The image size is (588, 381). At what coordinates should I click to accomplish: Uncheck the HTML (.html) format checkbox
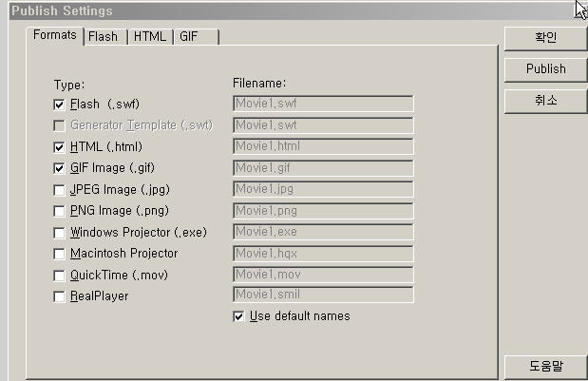[x=59, y=147]
